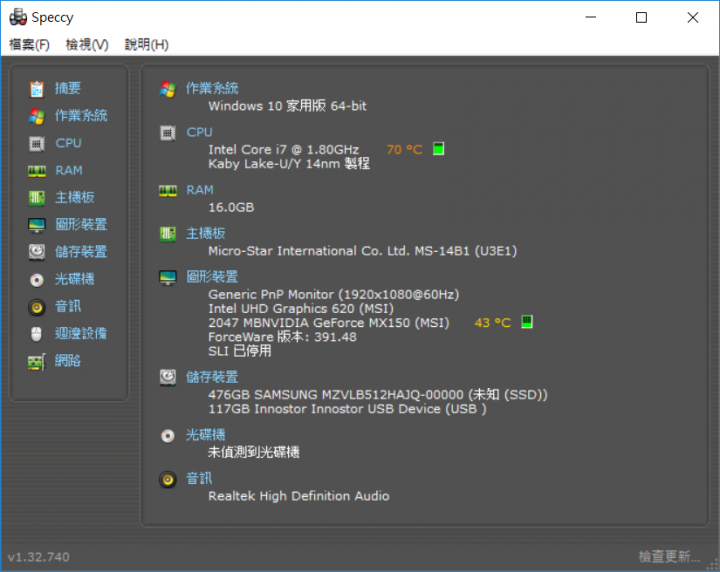Click the network (網路) card icon in sidebar
The height and width of the screenshot is (572, 720).
click(37, 362)
